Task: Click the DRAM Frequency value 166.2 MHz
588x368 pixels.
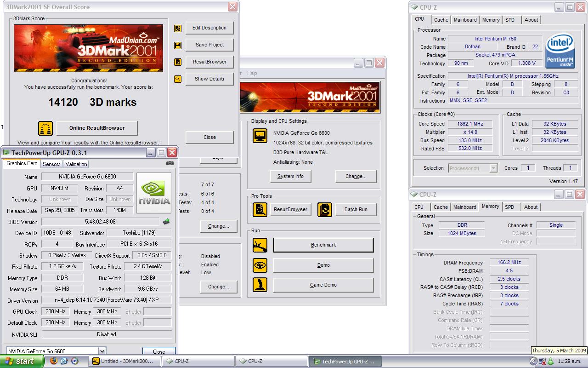Action: coord(509,262)
